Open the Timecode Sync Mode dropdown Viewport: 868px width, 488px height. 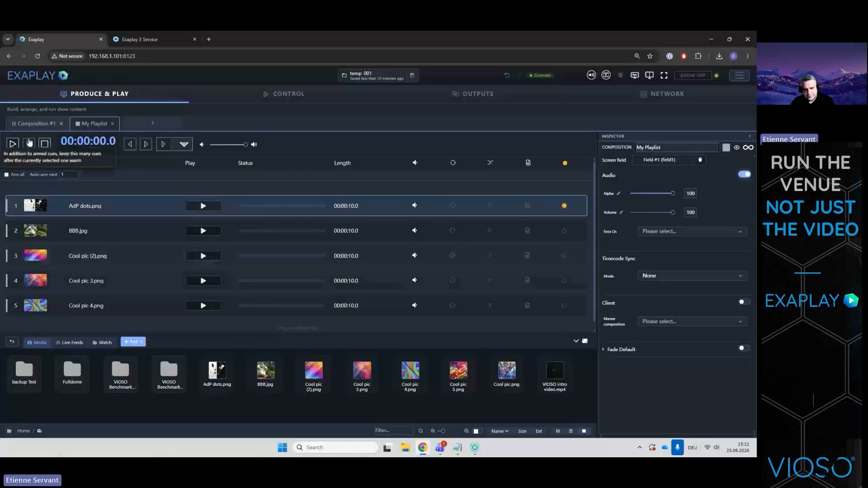click(692, 276)
